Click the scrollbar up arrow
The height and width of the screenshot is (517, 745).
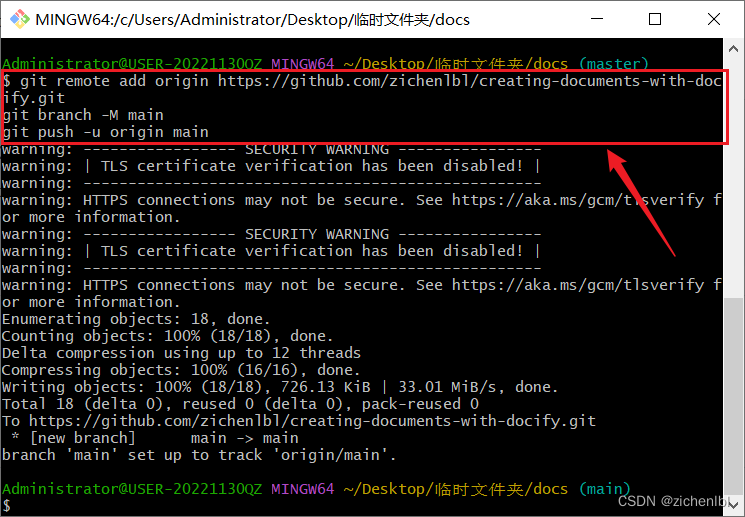pyautogui.click(x=733, y=48)
